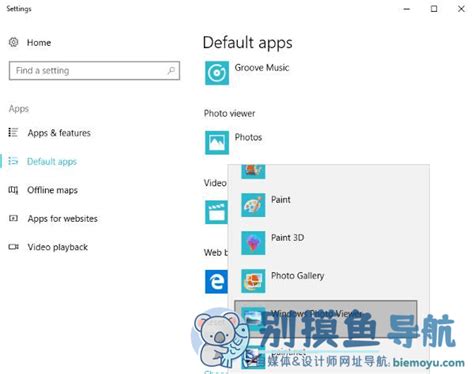Open Photos default photo viewer chooser
Viewport: 474px width, 374px height.
[x=248, y=137]
